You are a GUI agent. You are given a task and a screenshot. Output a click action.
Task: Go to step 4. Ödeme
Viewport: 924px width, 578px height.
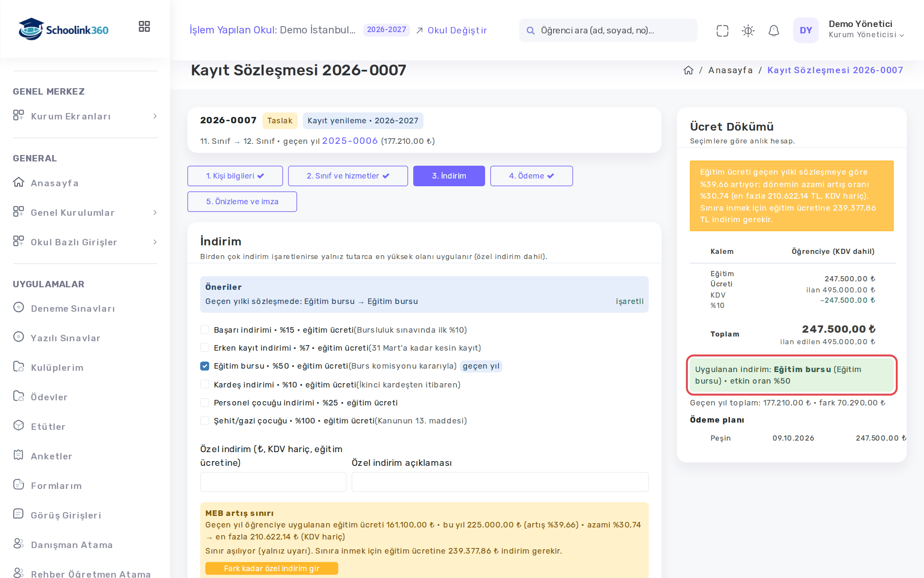[x=531, y=176]
